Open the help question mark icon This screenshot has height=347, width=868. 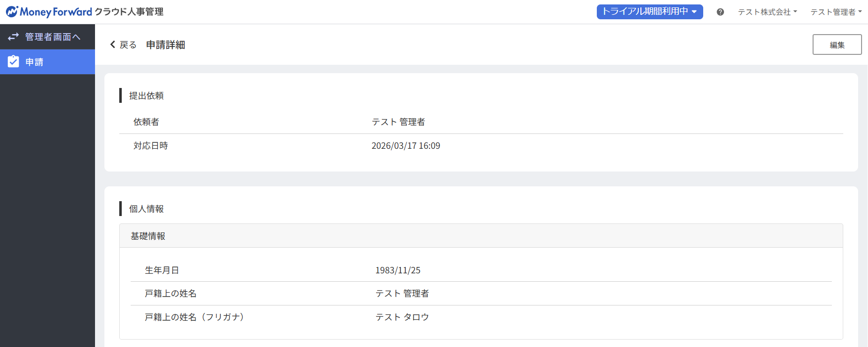tap(720, 12)
